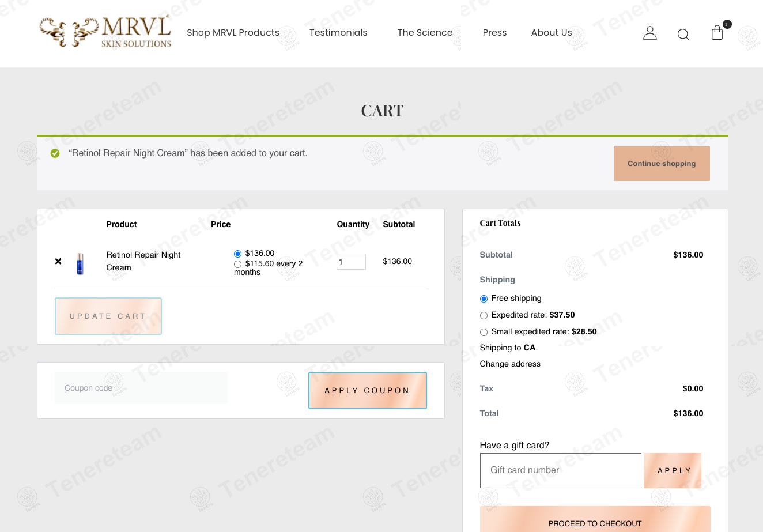
Task: Click the added to cart notification text
Action: [188, 153]
